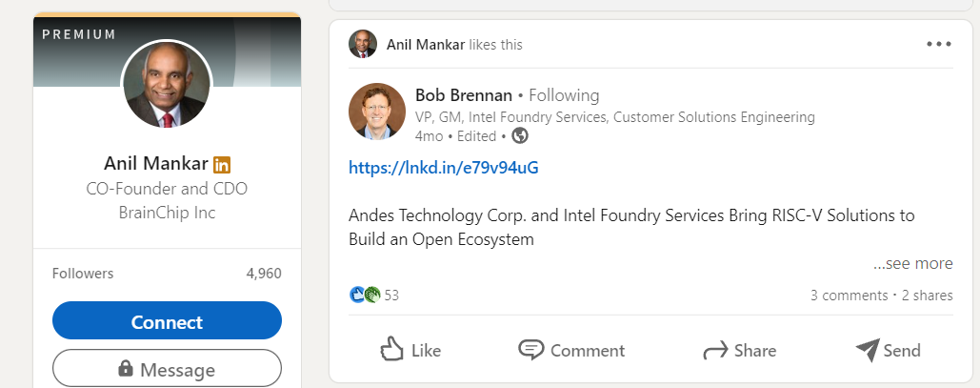This screenshot has height=388, width=980.
Task: Click the LinkedIn badge beside Anil Mankar
Action: [x=222, y=164]
